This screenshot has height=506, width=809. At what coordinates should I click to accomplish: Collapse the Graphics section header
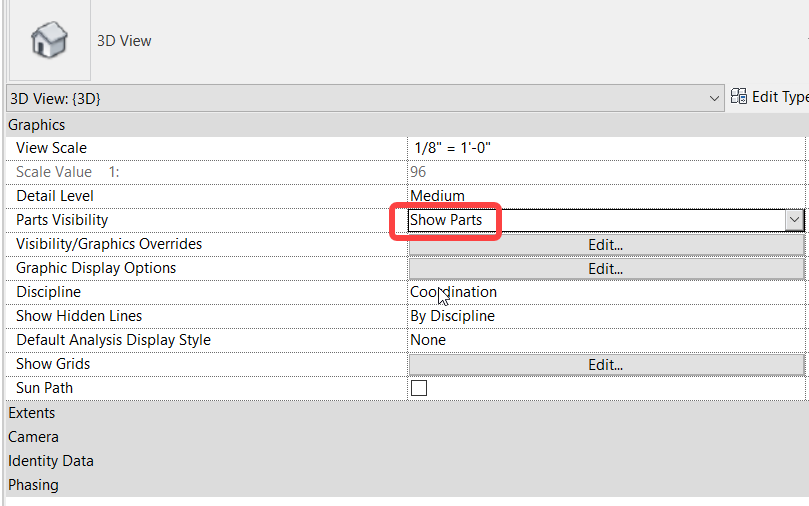click(37, 125)
